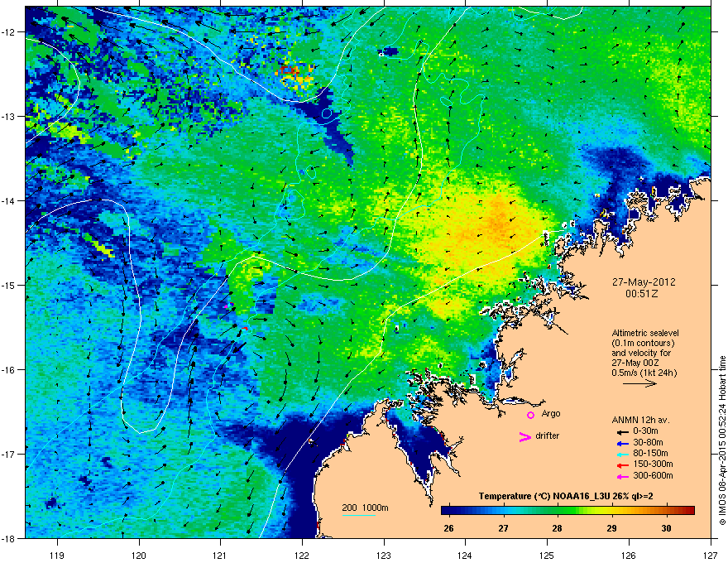Click the ANMN 12h av. legend heading
Image resolution: width=728 pixels, height=563 pixels.
click(x=640, y=420)
